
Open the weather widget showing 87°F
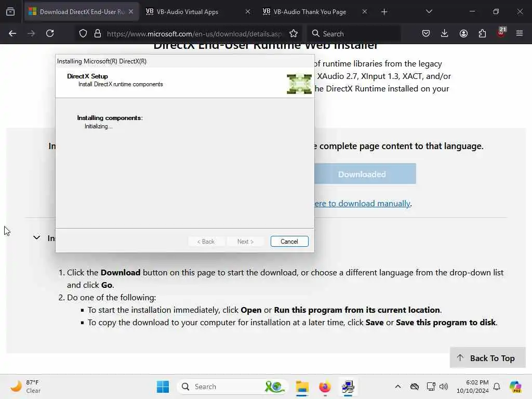pyautogui.click(x=25, y=387)
